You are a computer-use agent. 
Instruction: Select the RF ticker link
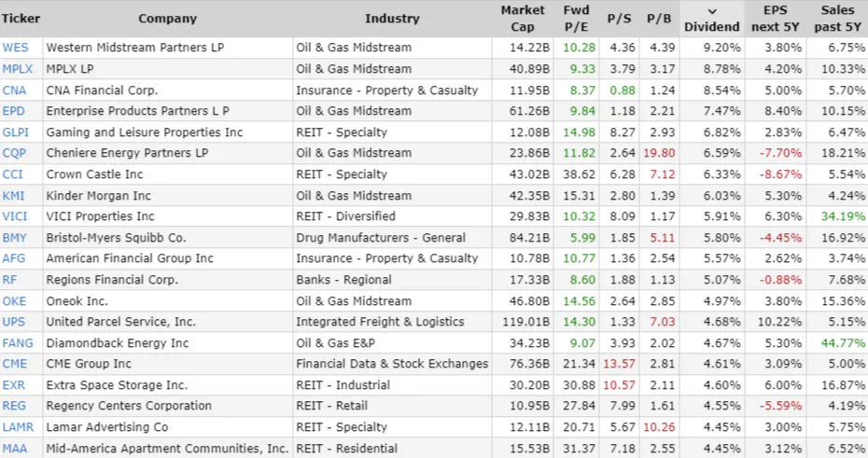point(9,280)
